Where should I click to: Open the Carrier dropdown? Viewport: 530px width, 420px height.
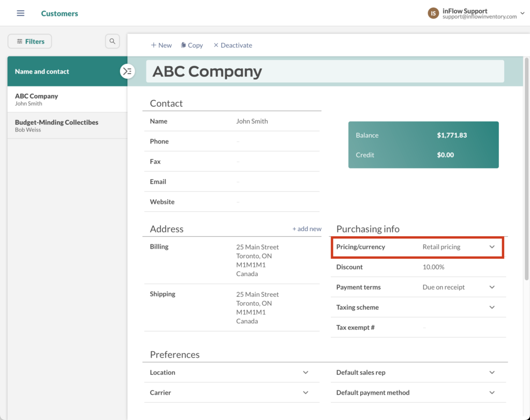click(305, 393)
